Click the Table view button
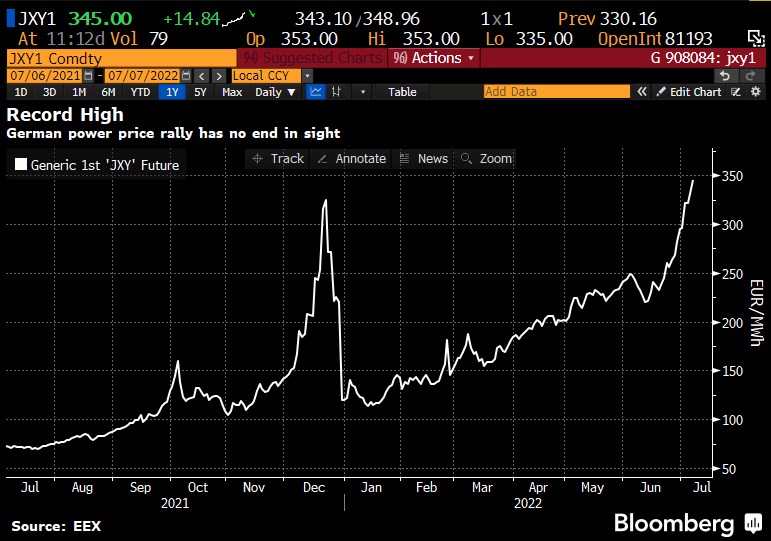The height and width of the screenshot is (541, 771). click(402, 92)
